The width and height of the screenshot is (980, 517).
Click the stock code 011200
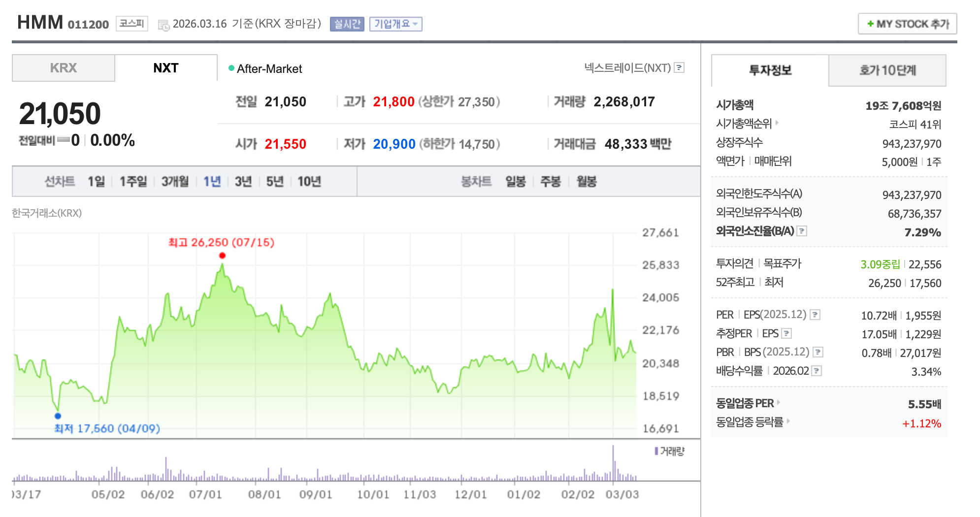tap(88, 24)
